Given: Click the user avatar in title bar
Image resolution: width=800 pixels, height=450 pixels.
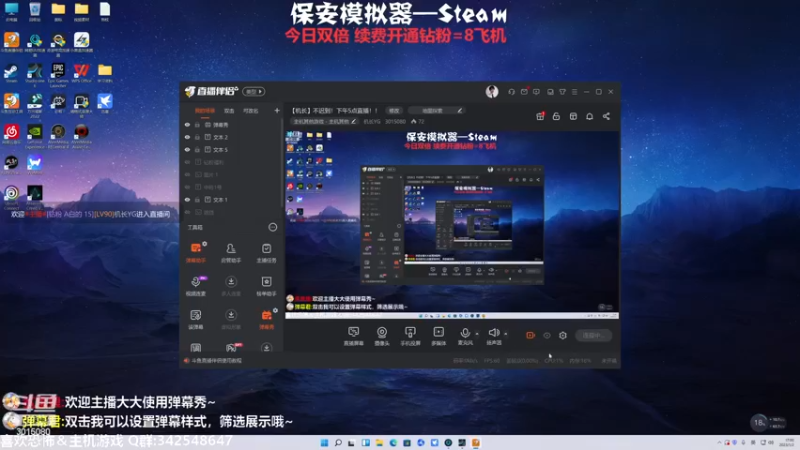Looking at the screenshot, I should pos(492,91).
